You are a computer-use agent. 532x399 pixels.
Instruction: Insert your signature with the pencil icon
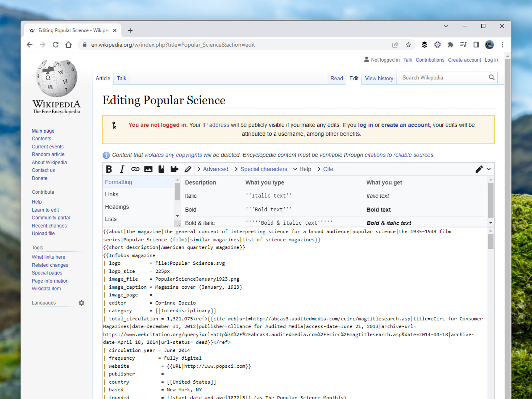click(188, 169)
